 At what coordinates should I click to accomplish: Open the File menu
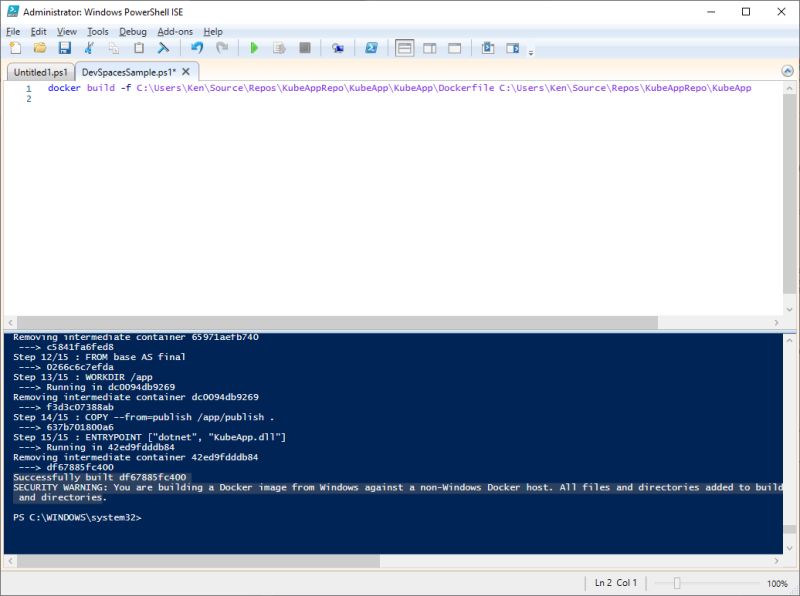point(13,32)
